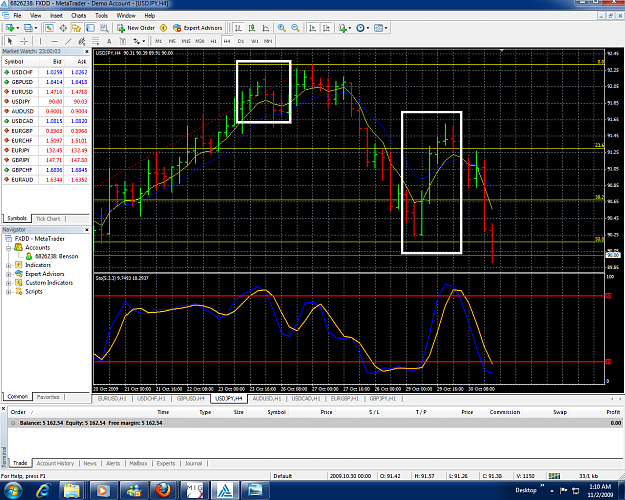Screen dimensions: 625x500
Task: Open Firefox from the taskbar
Action: click(163, 490)
